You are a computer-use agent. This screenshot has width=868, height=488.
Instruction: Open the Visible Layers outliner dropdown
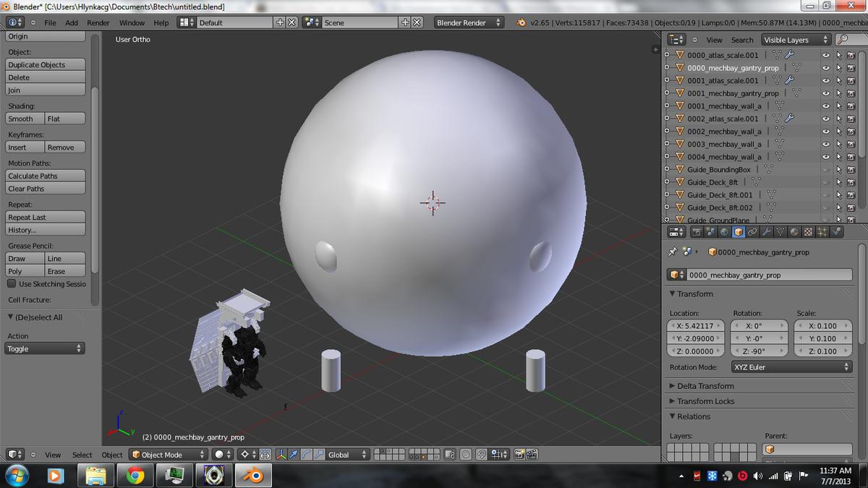796,40
